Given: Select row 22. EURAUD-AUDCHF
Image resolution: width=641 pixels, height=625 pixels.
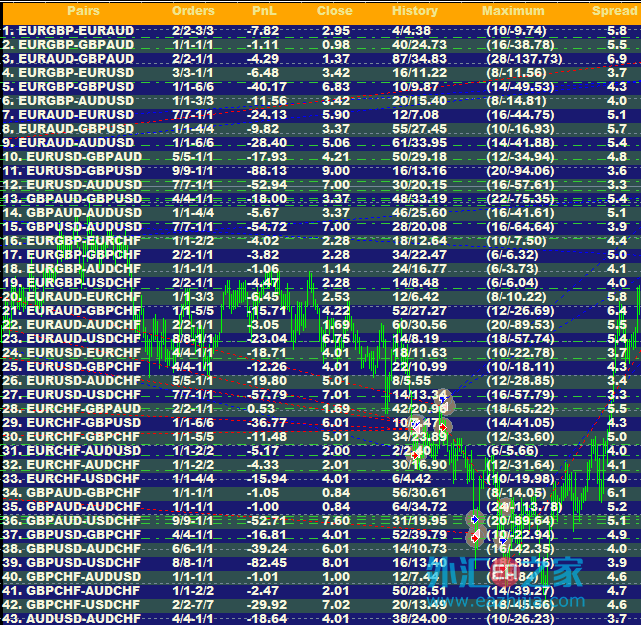Looking at the screenshot, I should click(322, 325).
